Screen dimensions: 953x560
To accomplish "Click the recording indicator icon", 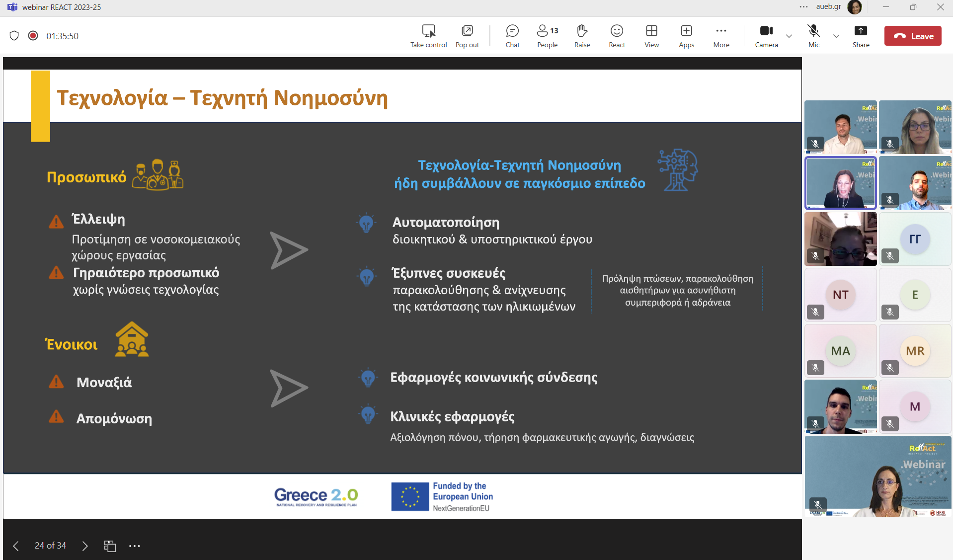I will 33,36.
